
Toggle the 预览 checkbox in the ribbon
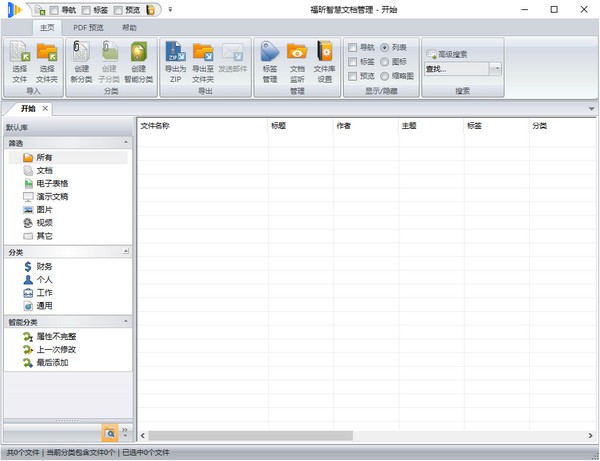pos(353,75)
